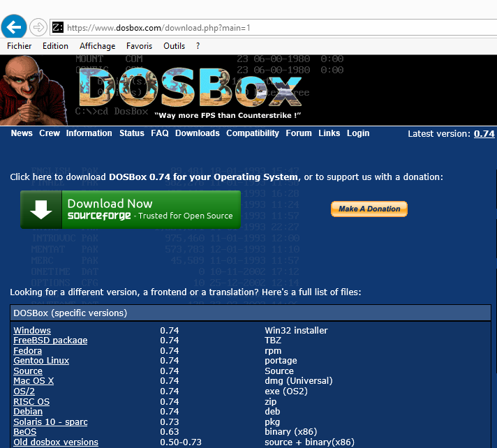Go back with the blue arrow button
Image resolution: width=497 pixels, height=448 pixels.
pyautogui.click(x=14, y=27)
